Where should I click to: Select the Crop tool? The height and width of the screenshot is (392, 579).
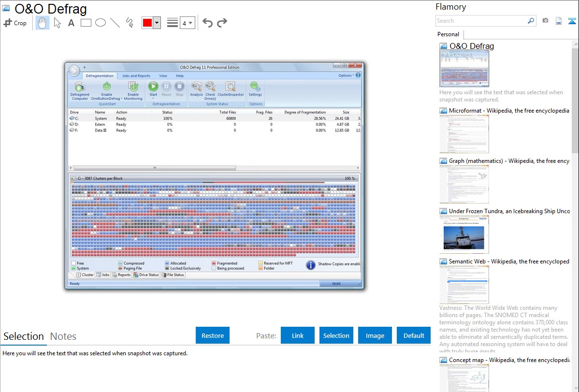click(15, 23)
